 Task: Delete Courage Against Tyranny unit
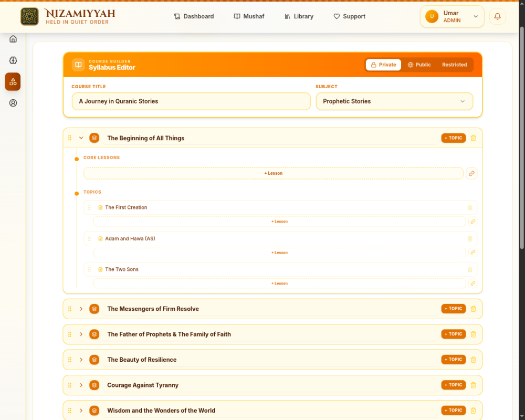(473, 385)
